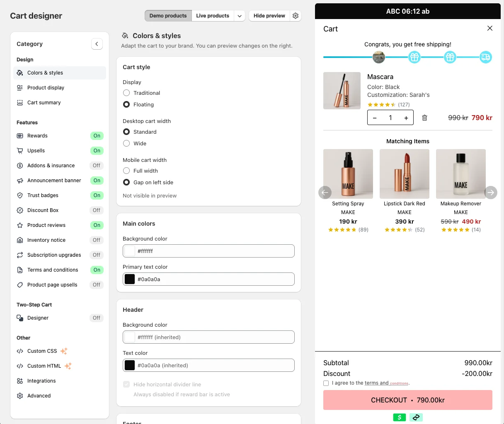
Task: Click the Two-Step Cart Designer icon
Action: pyautogui.click(x=20, y=318)
